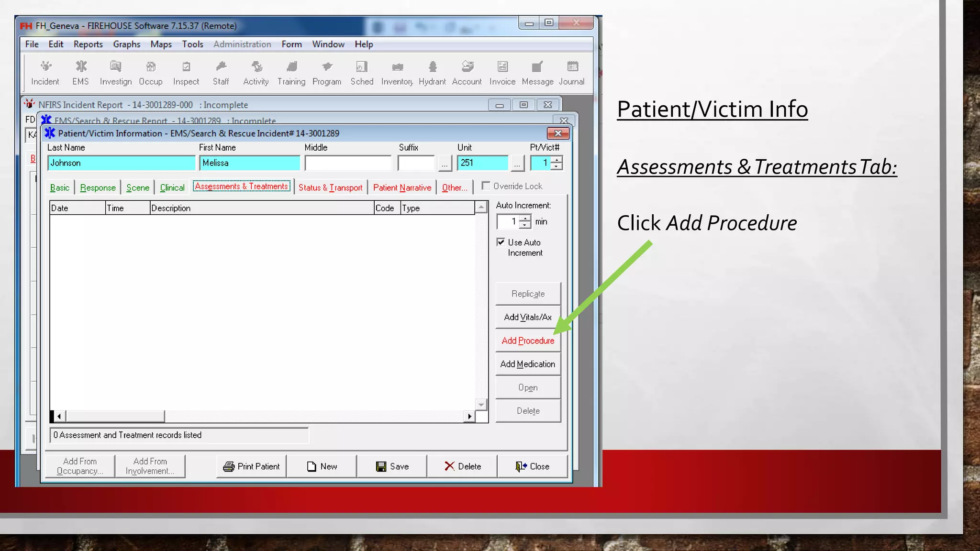Open the Staff toolbar icon

click(221, 73)
